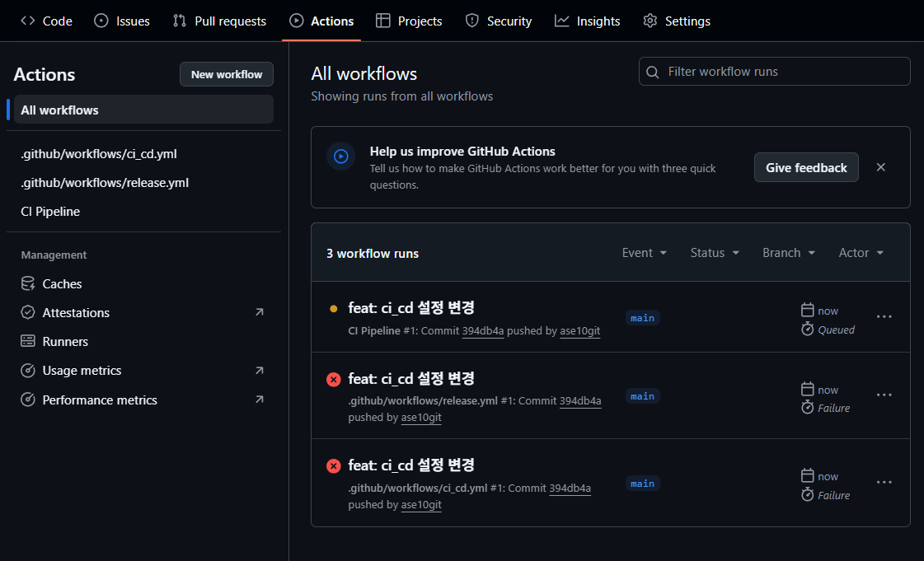The height and width of the screenshot is (561, 924).
Task: Click the Attestations verified badge icon
Action: (28, 312)
